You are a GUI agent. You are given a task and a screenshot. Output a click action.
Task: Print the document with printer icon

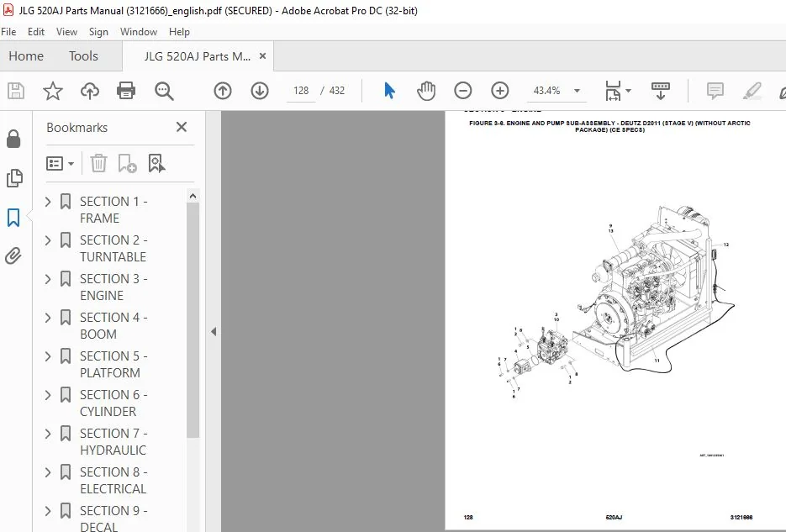coord(126,91)
